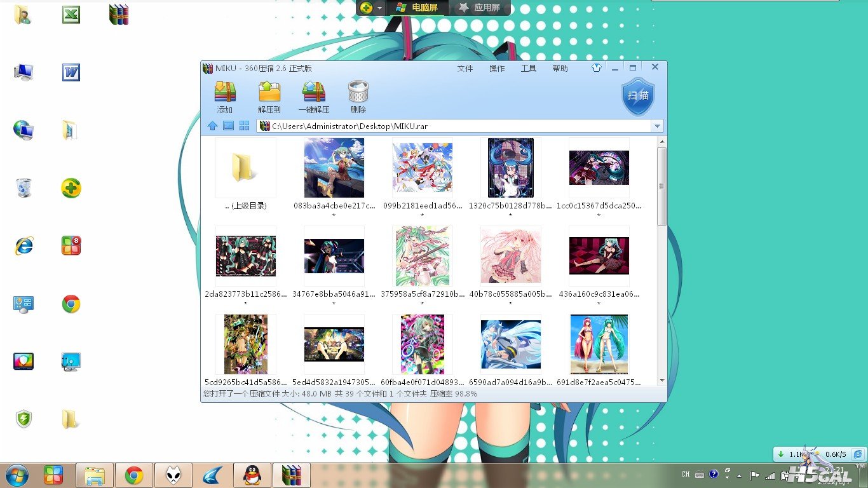Viewport: 868px width, 488px height.
Task: Click the scrollbar up arrow in file list
Action: [x=661, y=141]
